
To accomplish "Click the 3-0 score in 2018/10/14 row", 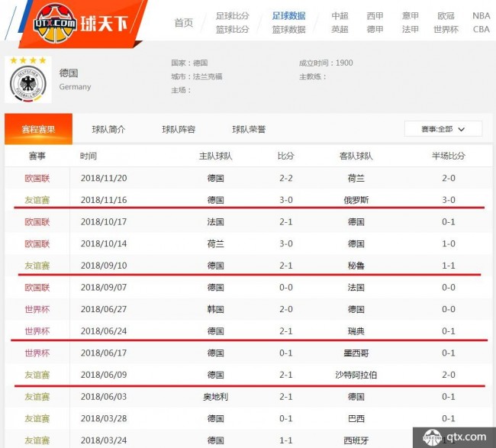I will tap(286, 243).
